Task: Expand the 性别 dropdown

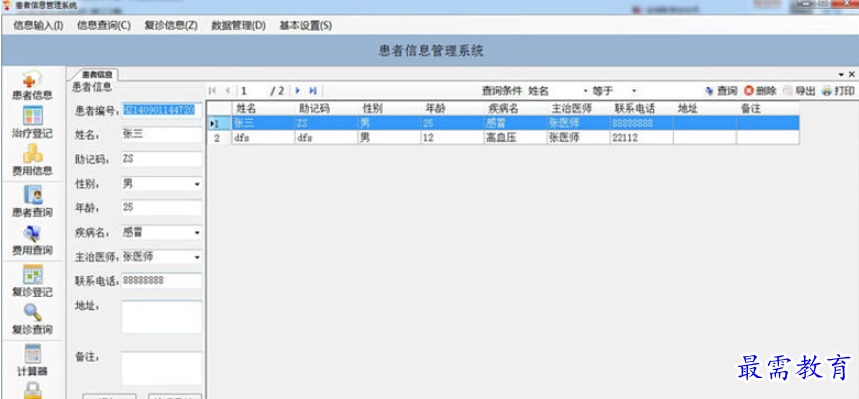Action: click(197, 185)
